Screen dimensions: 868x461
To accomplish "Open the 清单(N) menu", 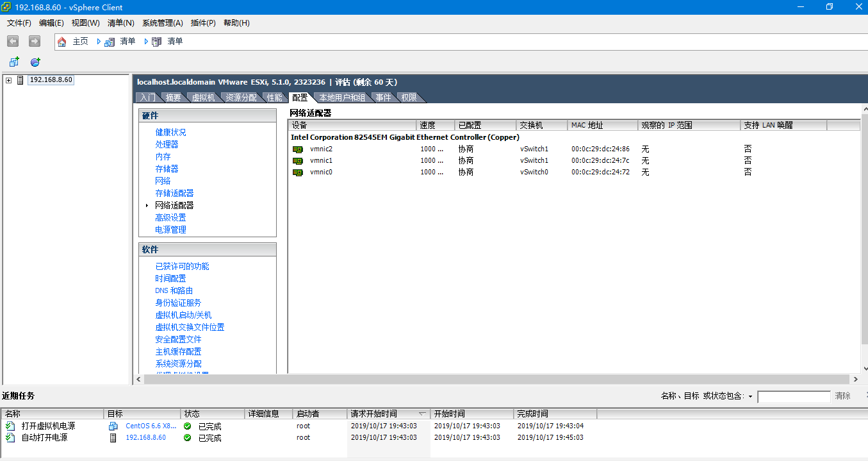I will pos(120,23).
